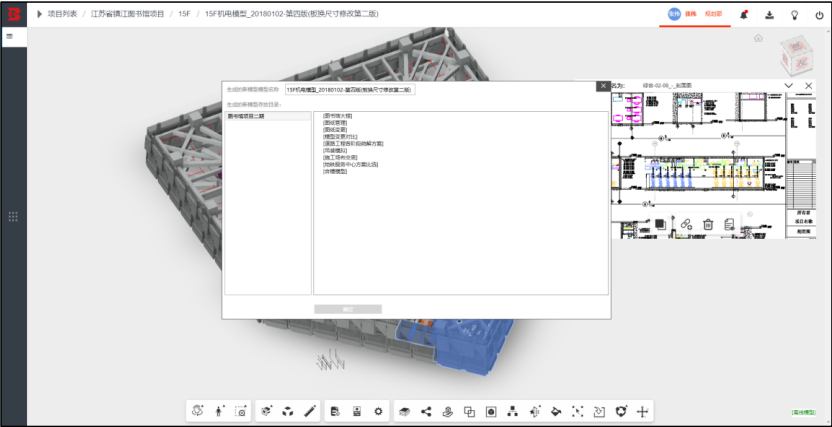This screenshot has height=427, width=832.
Task: Click the red logo in top-left corner
Action: click(x=13, y=15)
